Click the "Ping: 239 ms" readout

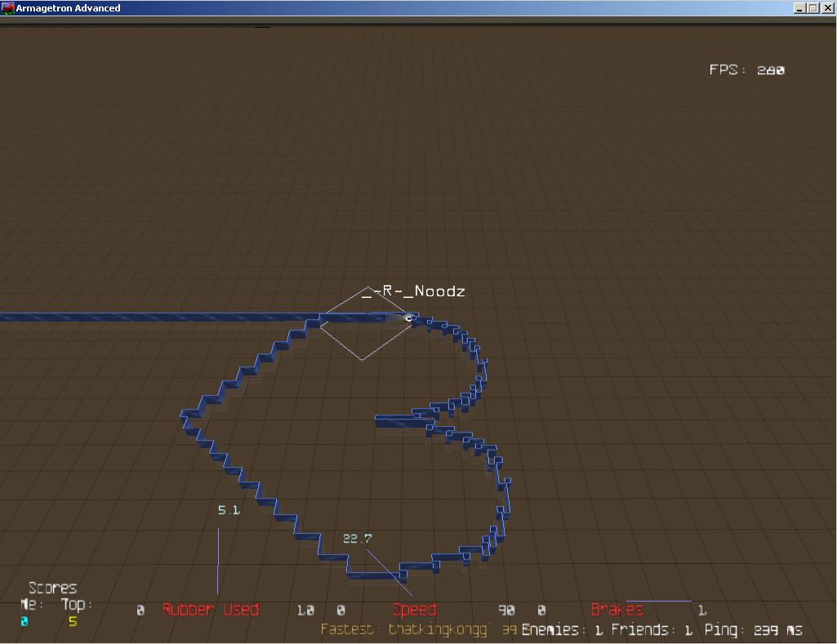point(753,630)
